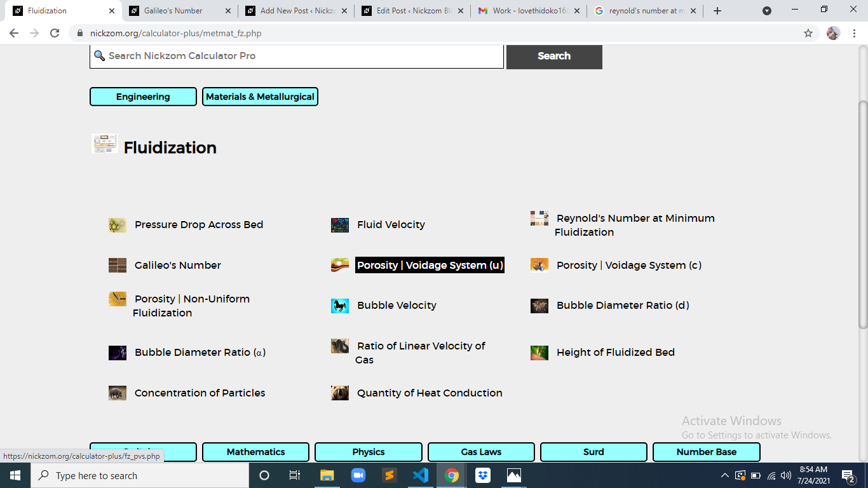The image size is (868, 488).
Task: Open the Chrome three-dot menu
Action: [x=855, y=33]
